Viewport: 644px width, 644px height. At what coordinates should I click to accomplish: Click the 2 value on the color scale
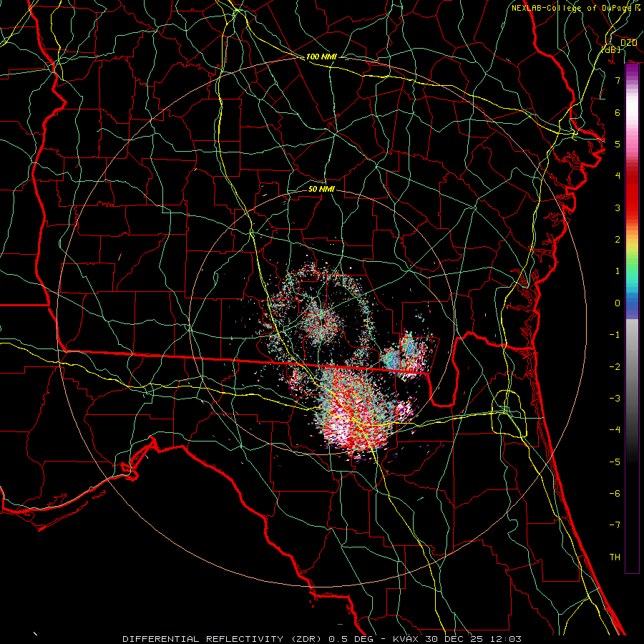[x=618, y=240]
